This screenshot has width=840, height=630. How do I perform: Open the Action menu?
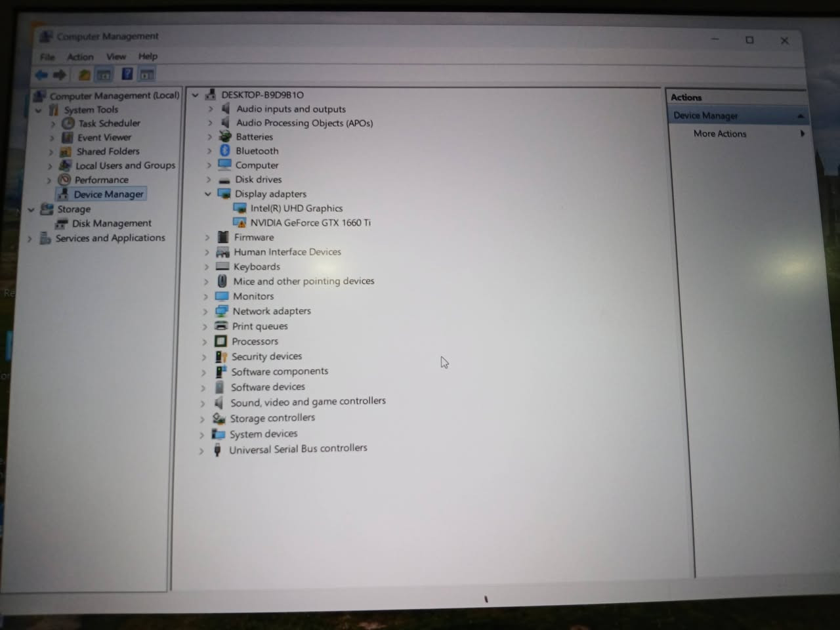tap(80, 57)
